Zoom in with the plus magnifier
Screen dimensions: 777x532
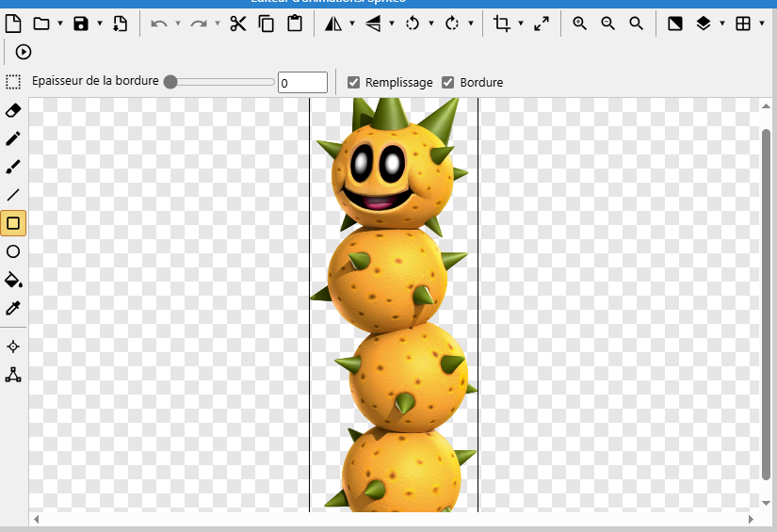[579, 24]
